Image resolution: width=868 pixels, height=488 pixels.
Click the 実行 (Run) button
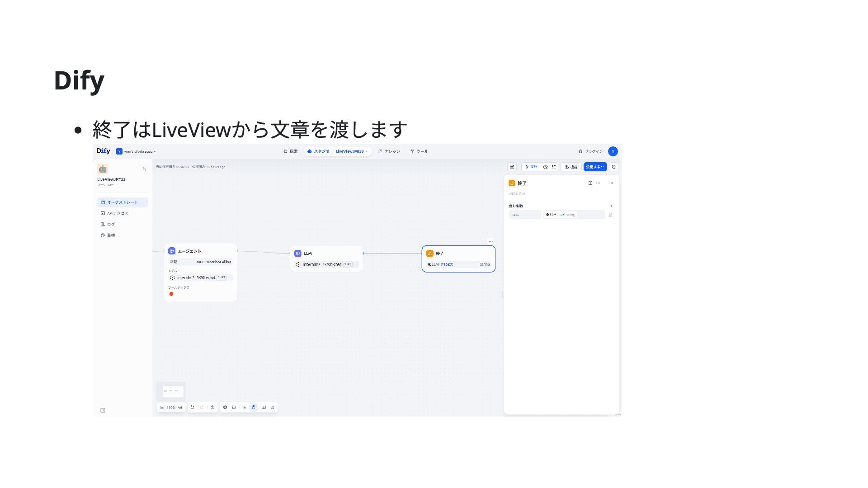tap(531, 167)
